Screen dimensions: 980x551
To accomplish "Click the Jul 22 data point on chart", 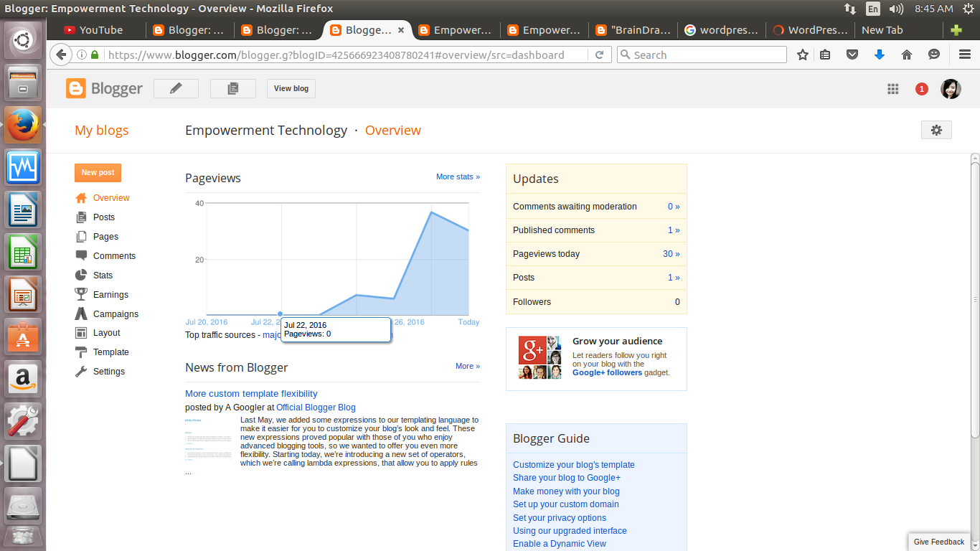I will [x=280, y=314].
